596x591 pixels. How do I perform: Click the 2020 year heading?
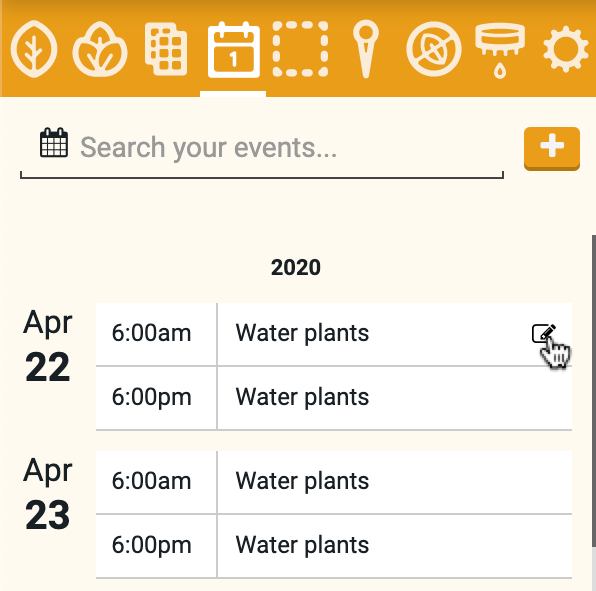click(296, 267)
